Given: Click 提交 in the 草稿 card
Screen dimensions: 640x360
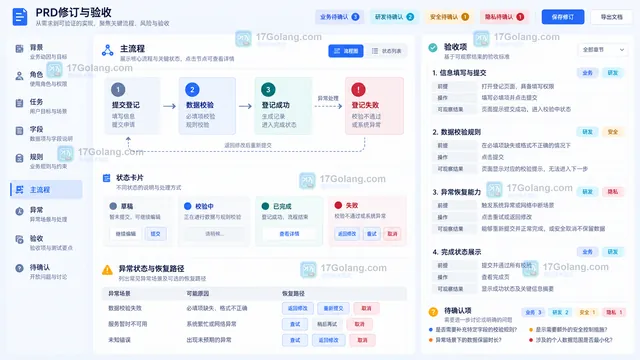Looking at the screenshot, I should (x=156, y=234).
